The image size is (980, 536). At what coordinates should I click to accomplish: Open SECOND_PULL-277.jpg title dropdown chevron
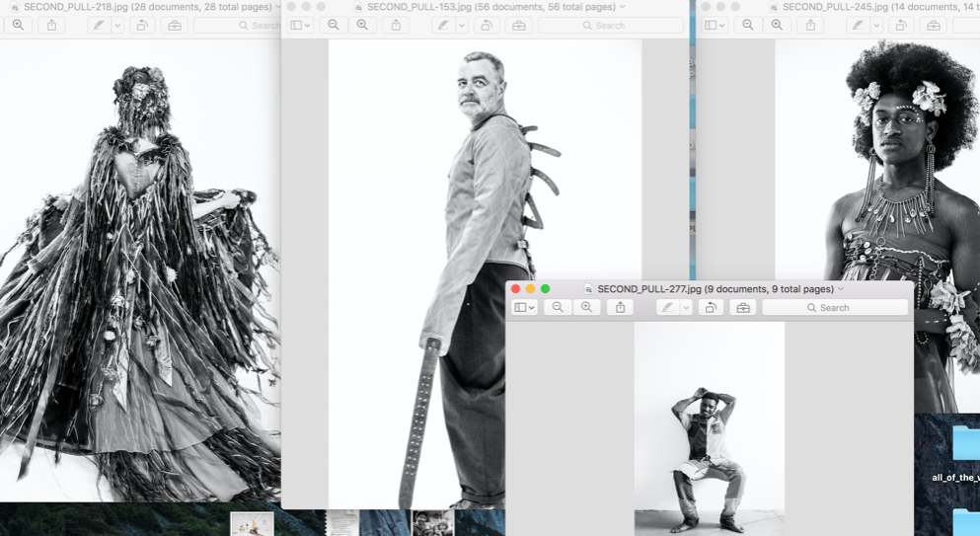pyautogui.click(x=842, y=289)
